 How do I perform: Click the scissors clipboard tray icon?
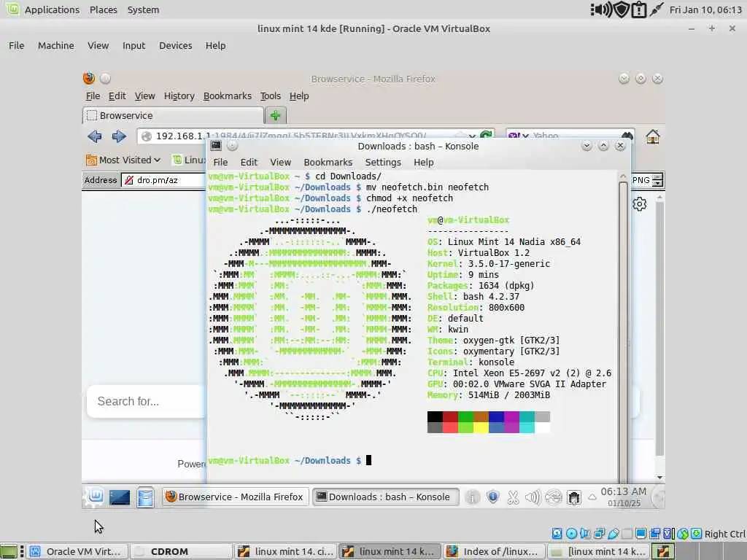[x=513, y=497]
